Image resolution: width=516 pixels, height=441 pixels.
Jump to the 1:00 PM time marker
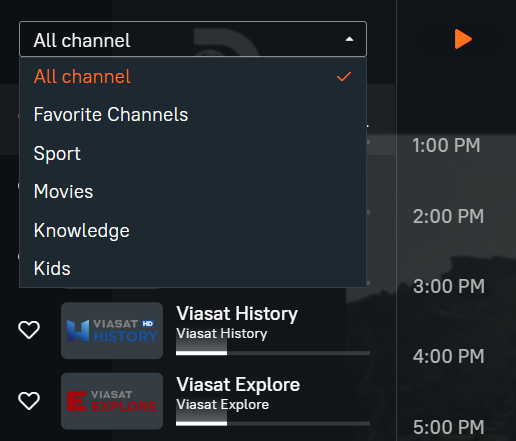point(446,145)
